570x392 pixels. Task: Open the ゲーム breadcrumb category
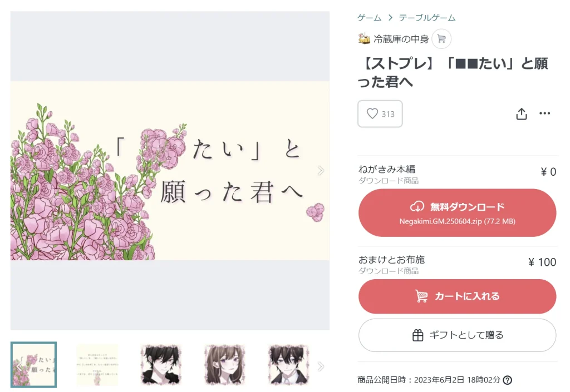[x=369, y=17]
